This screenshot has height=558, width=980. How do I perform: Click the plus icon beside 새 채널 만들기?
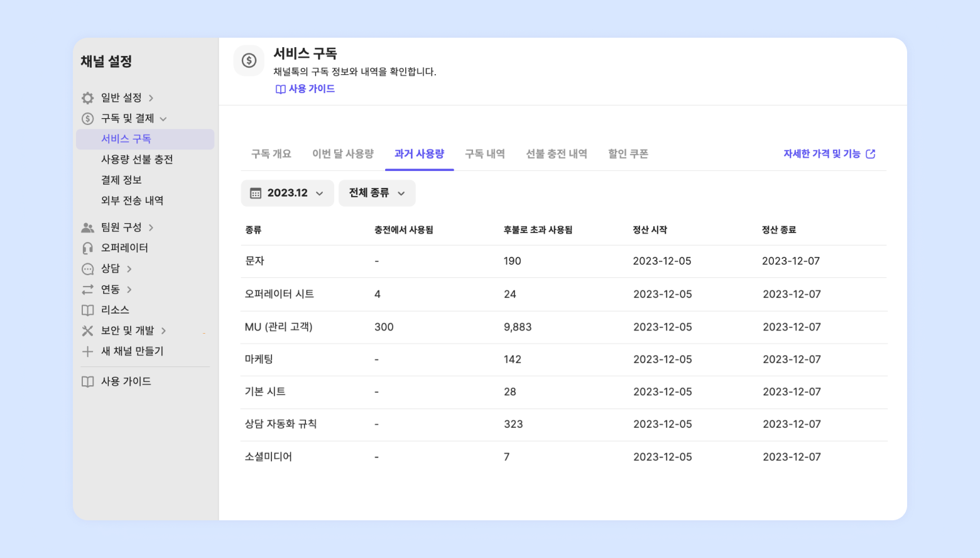click(x=88, y=351)
